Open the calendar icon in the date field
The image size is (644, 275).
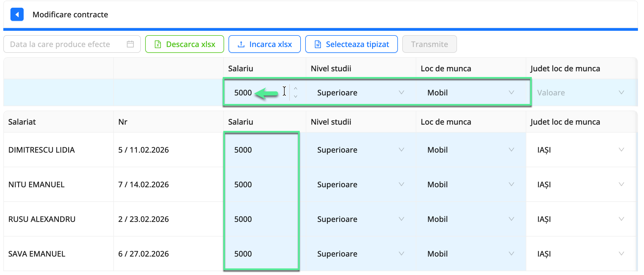pos(130,44)
